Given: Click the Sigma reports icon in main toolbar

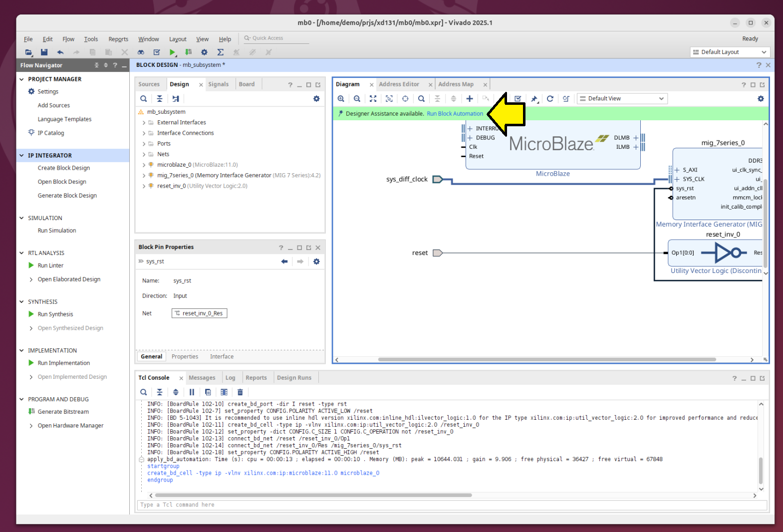Looking at the screenshot, I should [x=220, y=52].
